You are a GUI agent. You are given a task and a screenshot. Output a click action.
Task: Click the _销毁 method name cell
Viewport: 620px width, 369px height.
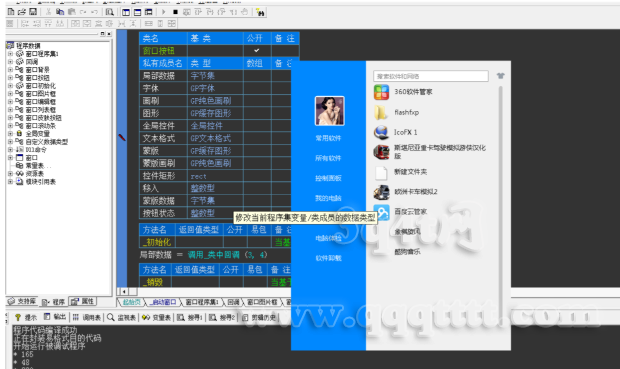point(155,282)
